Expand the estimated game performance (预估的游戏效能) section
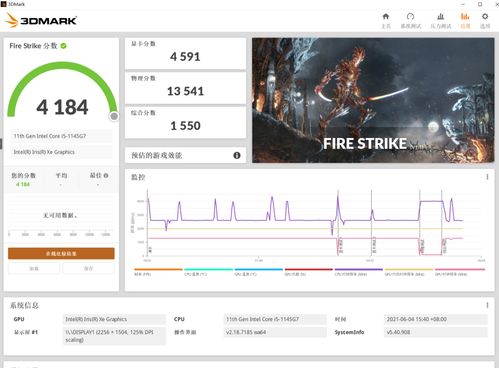Screen dimensions: 499x368 point(185,155)
